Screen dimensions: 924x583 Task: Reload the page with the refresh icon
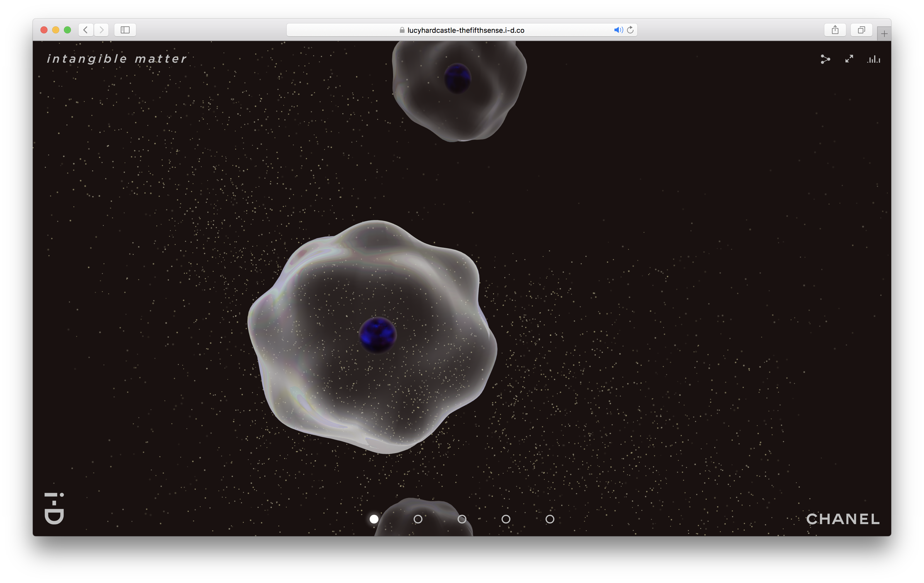click(x=630, y=30)
